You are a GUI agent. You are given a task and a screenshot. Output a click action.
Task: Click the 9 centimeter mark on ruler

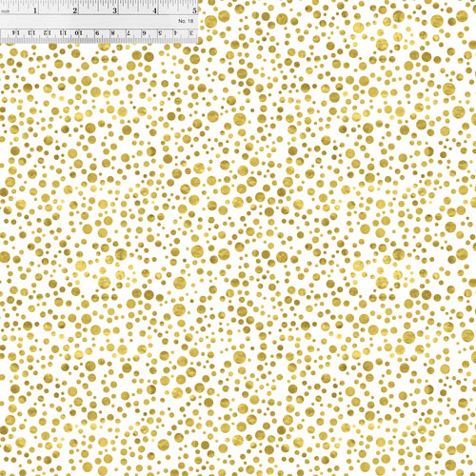coord(97,32)
